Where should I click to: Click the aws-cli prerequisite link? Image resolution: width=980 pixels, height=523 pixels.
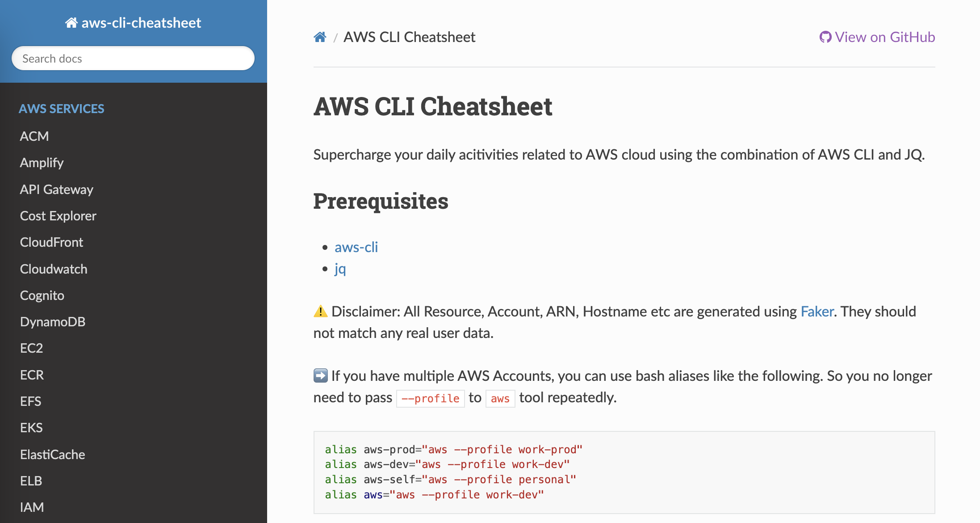point(356,247)
